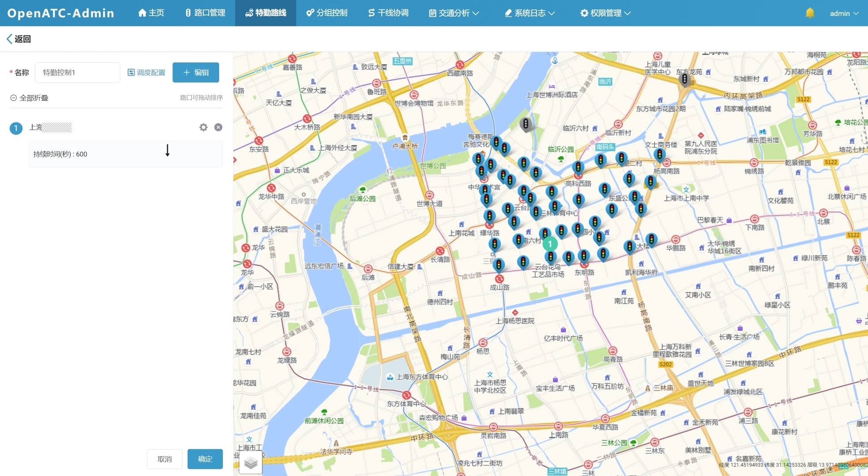868x476 pixels.
Task: Click the back arrow 返回
Action: point(19,39)
